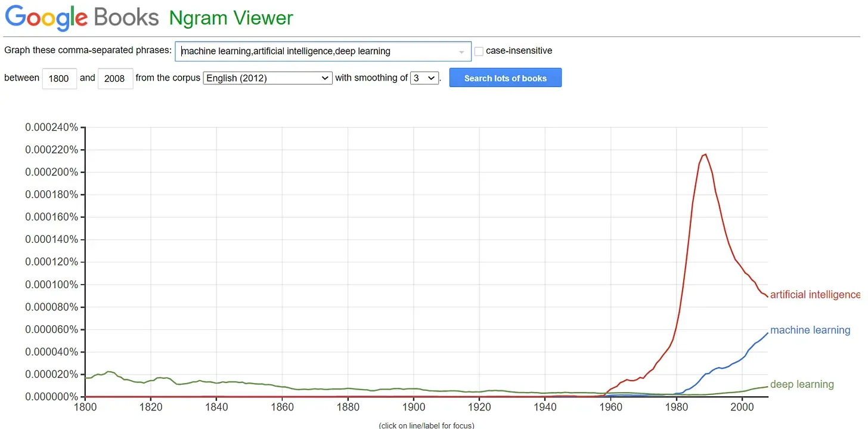Click the 1980 x-axis year label

click(675, 407)
